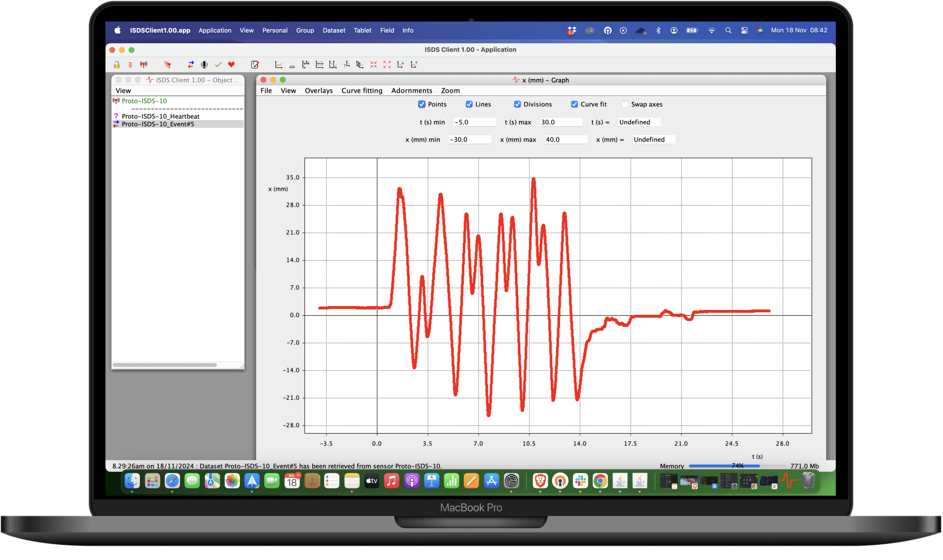Click the object list horizontal scrollbar
Viewport: 943px width, 560px height.
pyautogui.click(x=165, y=365)
